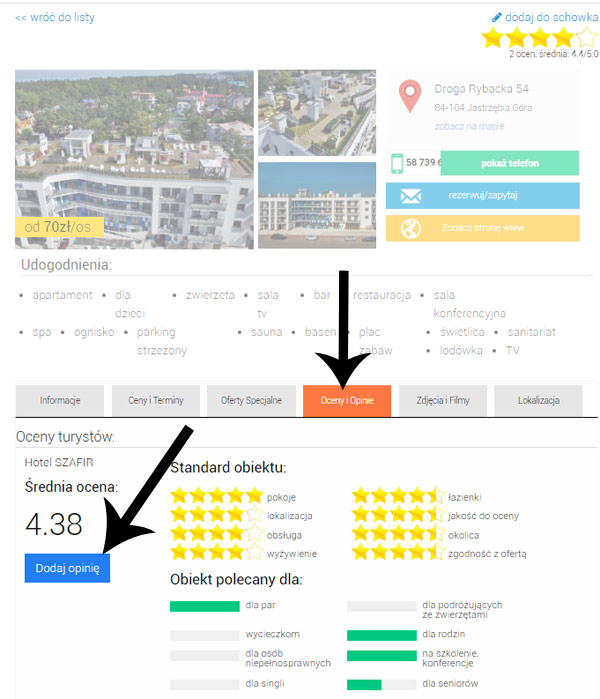Open the large aerial hotel photo
This screenshot has width=600, height=699.
tap(134, 159)
